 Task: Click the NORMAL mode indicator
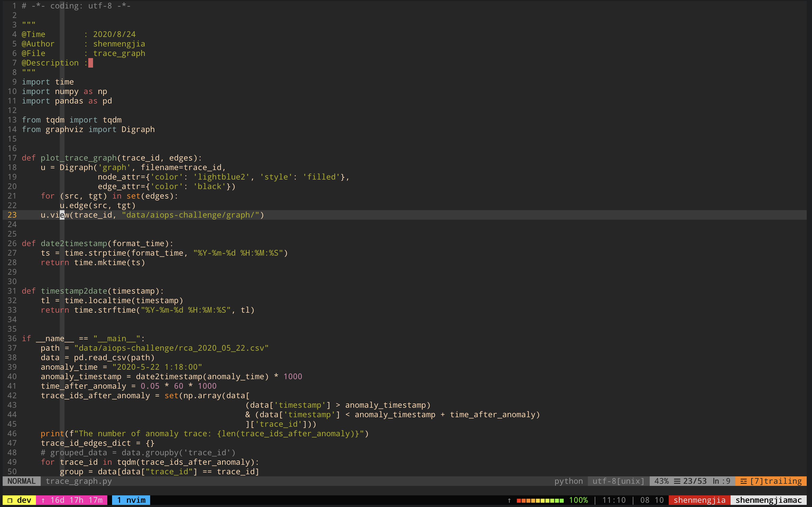(21, 481)
